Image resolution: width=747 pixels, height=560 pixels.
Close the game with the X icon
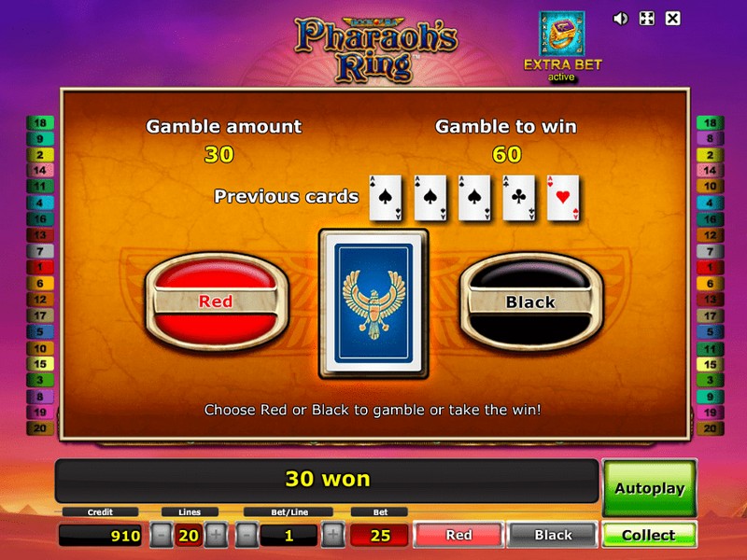[x=672, y=19]
